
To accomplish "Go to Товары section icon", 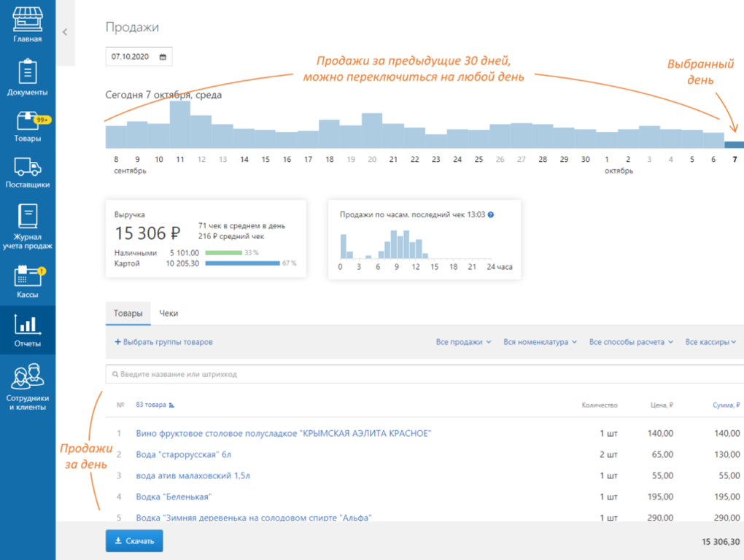I will pos(28,126).
